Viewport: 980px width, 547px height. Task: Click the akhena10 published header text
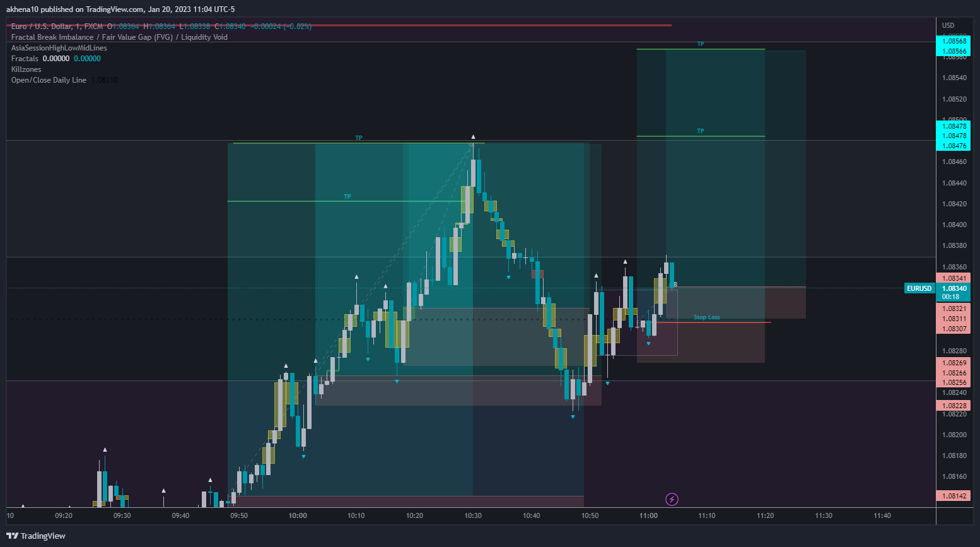point(120,9)
